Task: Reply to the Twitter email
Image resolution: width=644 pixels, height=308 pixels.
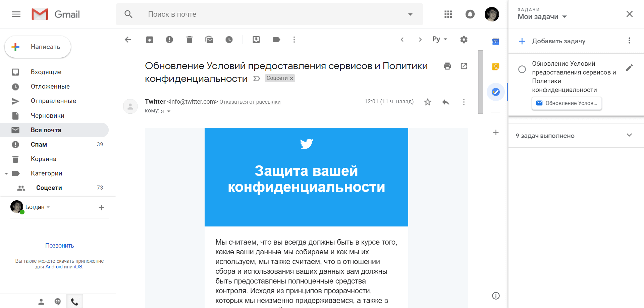Action: tap(446, 102)
